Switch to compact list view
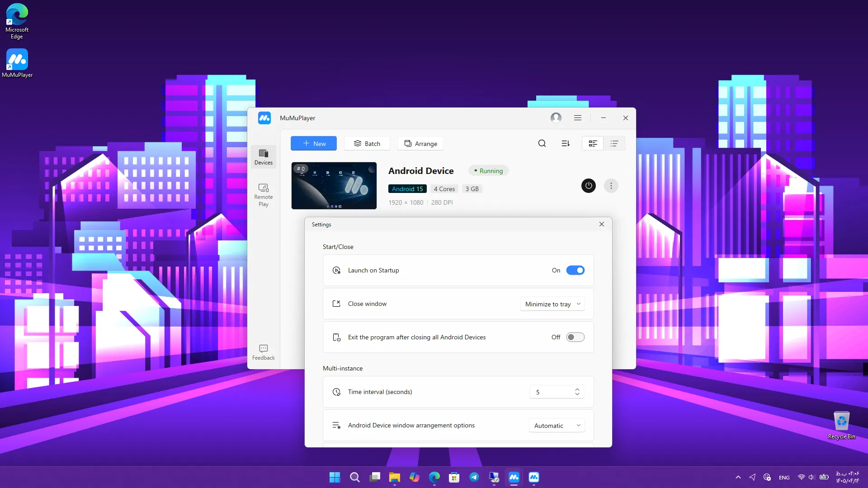The image size is (868, 488). 614,143
